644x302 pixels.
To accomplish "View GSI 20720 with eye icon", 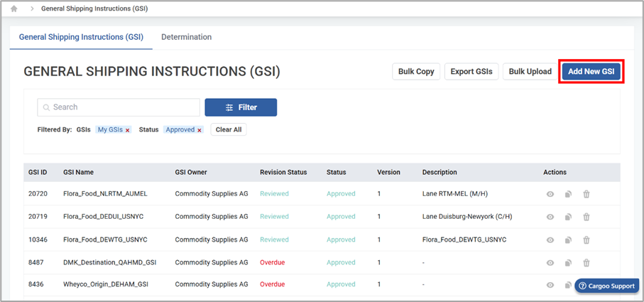I will click(550, 194).
